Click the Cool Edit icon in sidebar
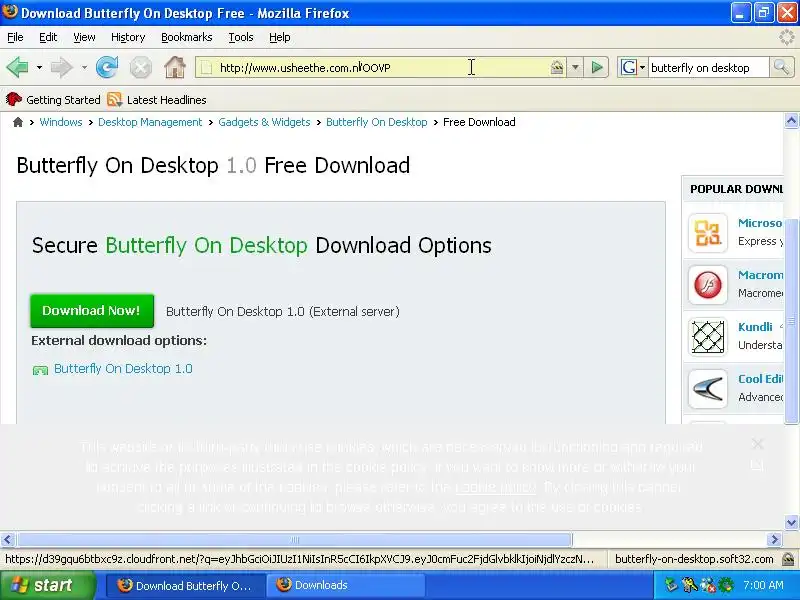800x600 pixels. (x=708, y=389)
